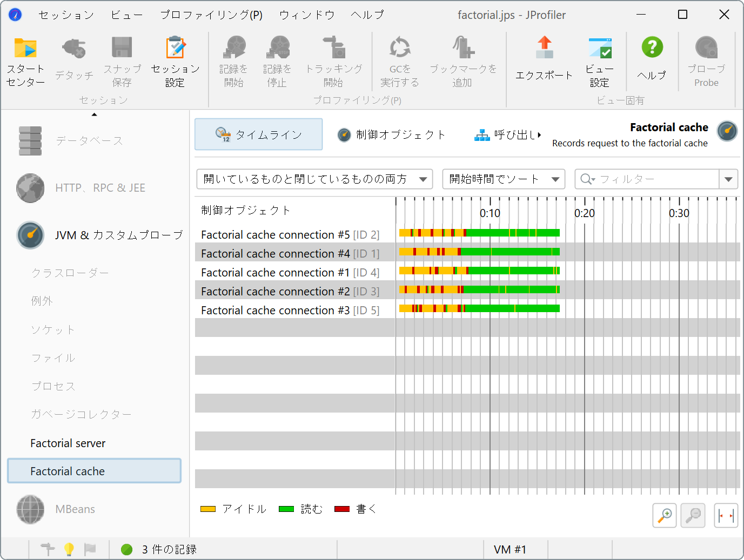Click the VM #1 status bar entry
744x560 pixels.
point(510,549)
